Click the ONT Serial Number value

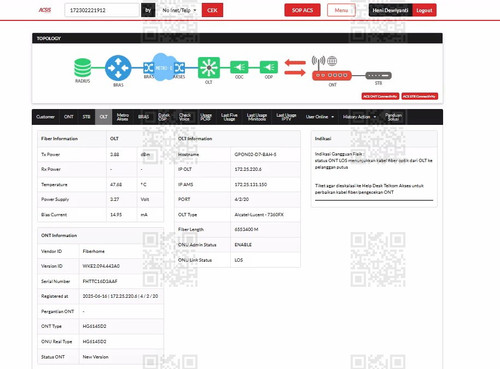coord(100,281)
